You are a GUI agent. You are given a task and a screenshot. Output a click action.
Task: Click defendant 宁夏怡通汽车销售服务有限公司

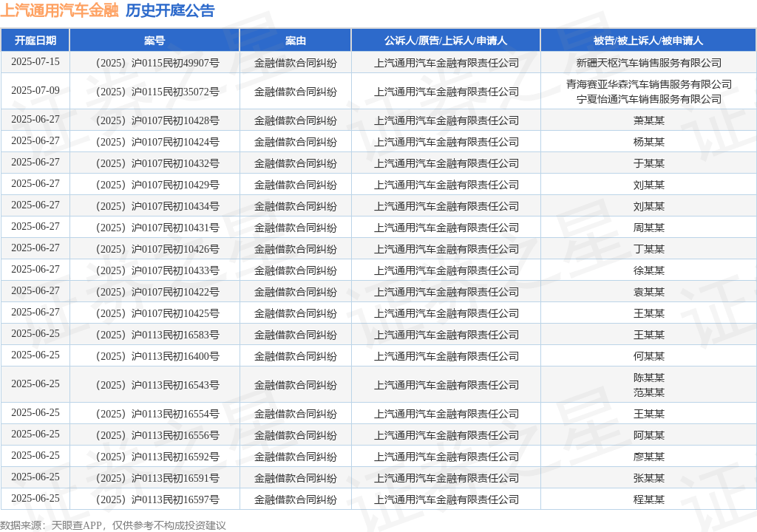pos(649,100)
